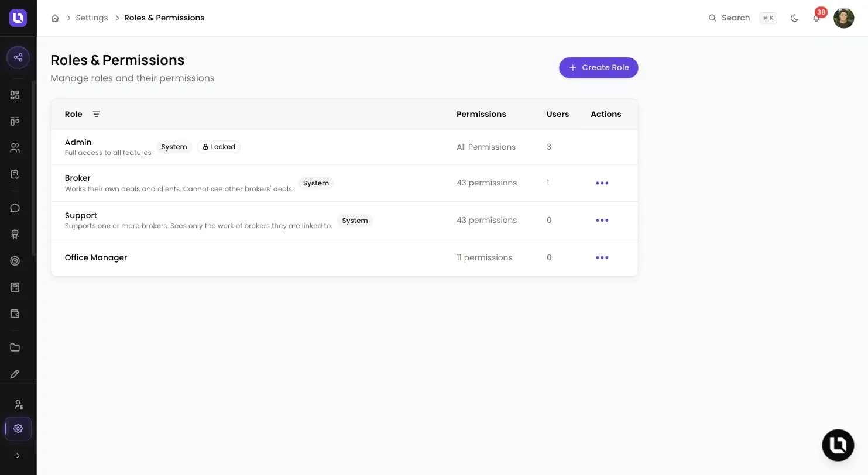Click the Users column header
868x475 pixels.
click(x=558, y=114)
